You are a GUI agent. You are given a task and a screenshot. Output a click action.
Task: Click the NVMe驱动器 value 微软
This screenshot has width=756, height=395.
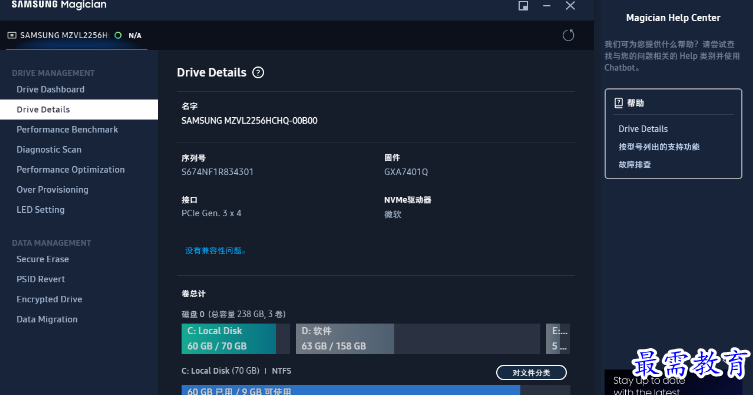point(392,214)
